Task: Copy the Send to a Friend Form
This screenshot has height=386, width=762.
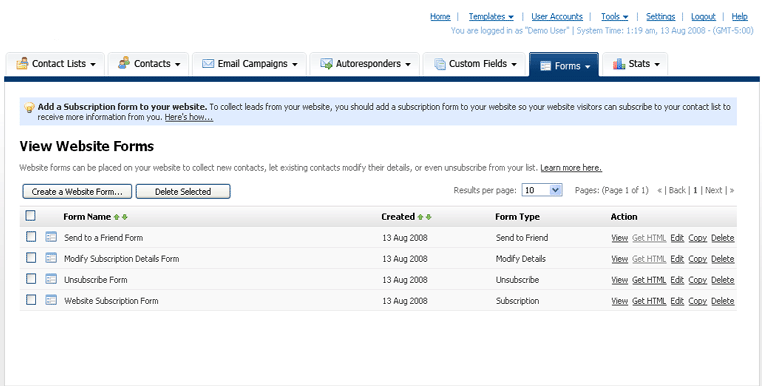Action: coord(697,238)
